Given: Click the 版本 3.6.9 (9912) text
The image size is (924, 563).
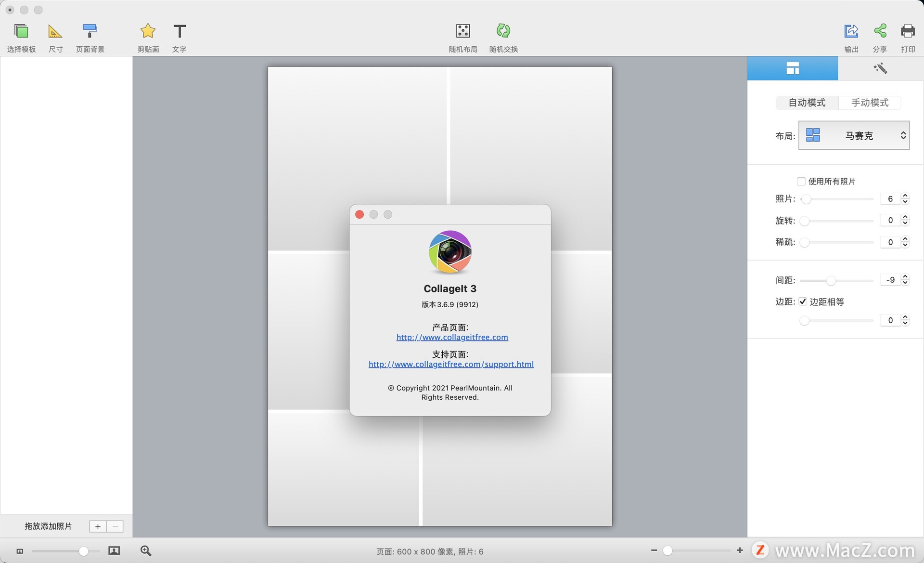Looking at the screenshot, I should pyautogui.click(x=450, y=304).
